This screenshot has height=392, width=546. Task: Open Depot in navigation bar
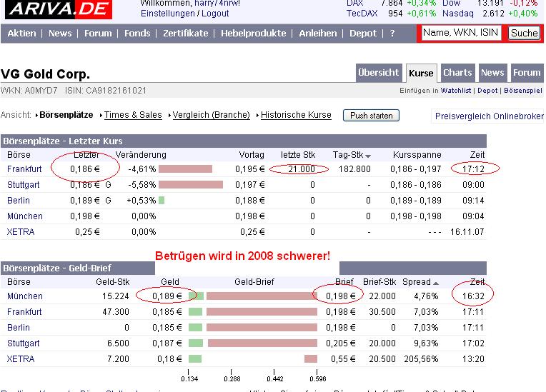tap(363, 34)
